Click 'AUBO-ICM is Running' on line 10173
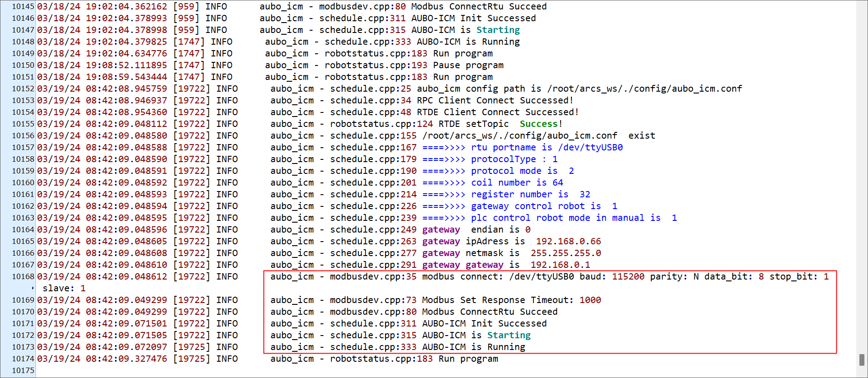Screen dimensions: 868x378 (474, 347)
